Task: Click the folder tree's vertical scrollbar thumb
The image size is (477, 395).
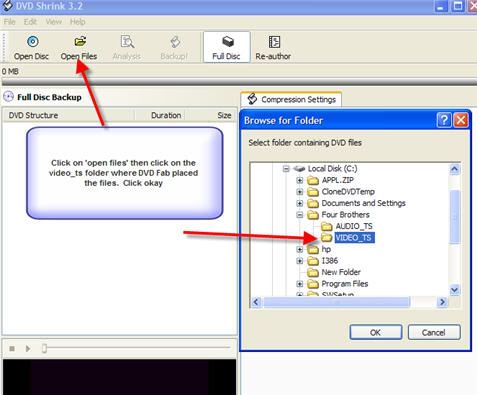Action: click(455, 217)
